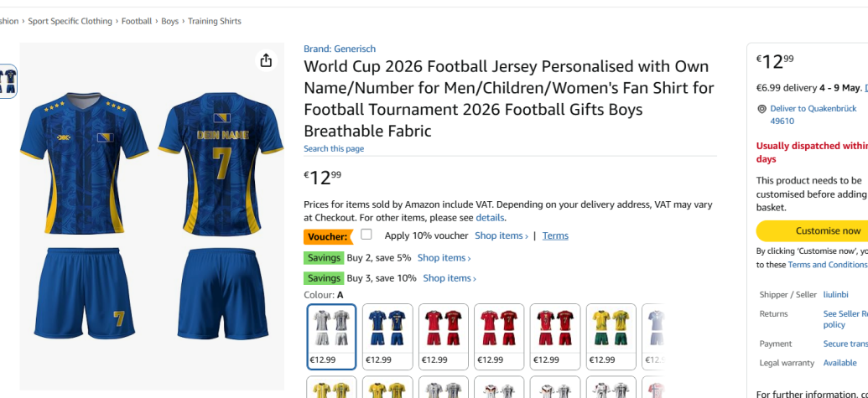Click the location pin delivery icon
The width and height of the screenshot is (868, 398).
(761, 109)
